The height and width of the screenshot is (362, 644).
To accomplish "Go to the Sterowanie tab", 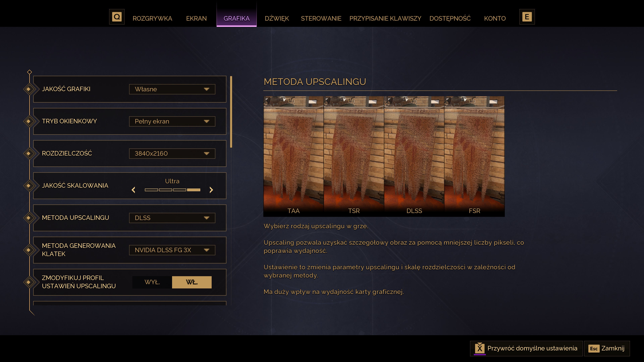I will [321, 18].
